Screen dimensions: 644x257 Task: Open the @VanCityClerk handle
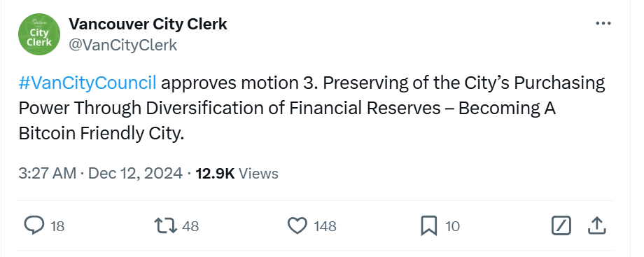(x=122, y=45)
